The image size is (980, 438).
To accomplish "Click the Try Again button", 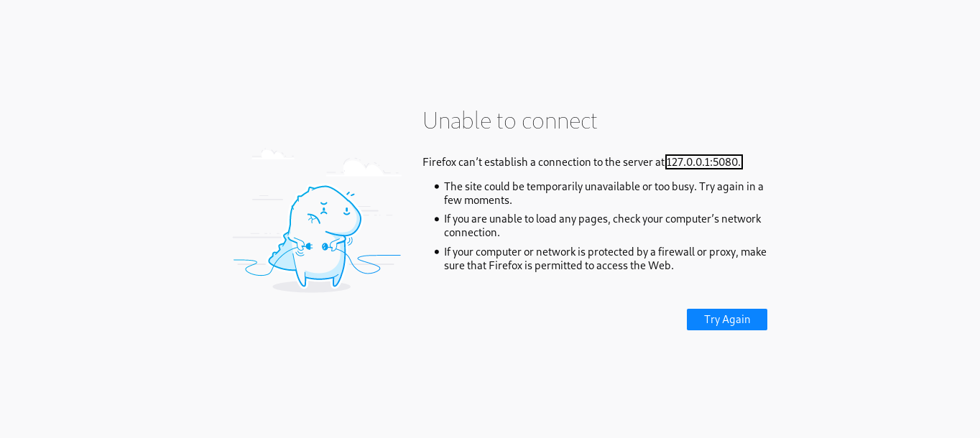I will [726, 320].
